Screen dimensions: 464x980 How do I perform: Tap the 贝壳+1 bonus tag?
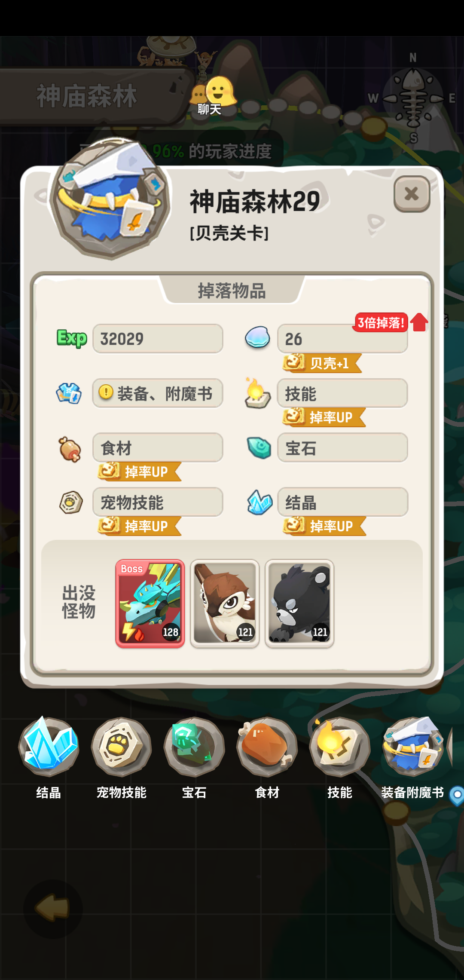322,363
